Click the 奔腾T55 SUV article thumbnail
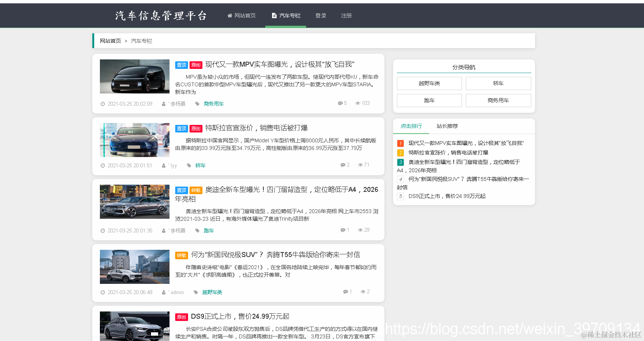The height and width of the screenshot is (341, 644). click(x=135, y=267)
